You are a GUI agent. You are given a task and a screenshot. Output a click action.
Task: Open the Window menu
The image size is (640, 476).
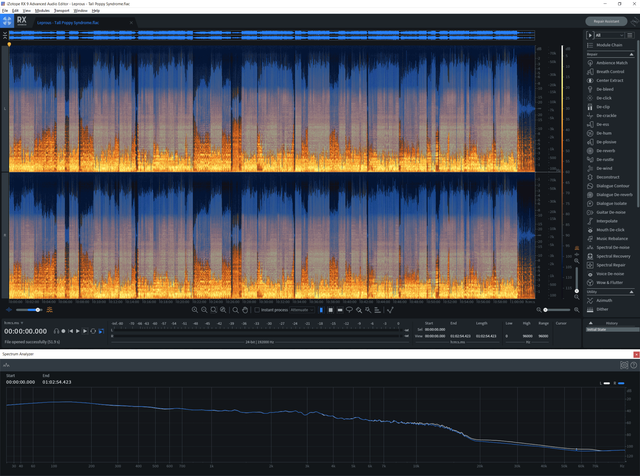[80, 11]
